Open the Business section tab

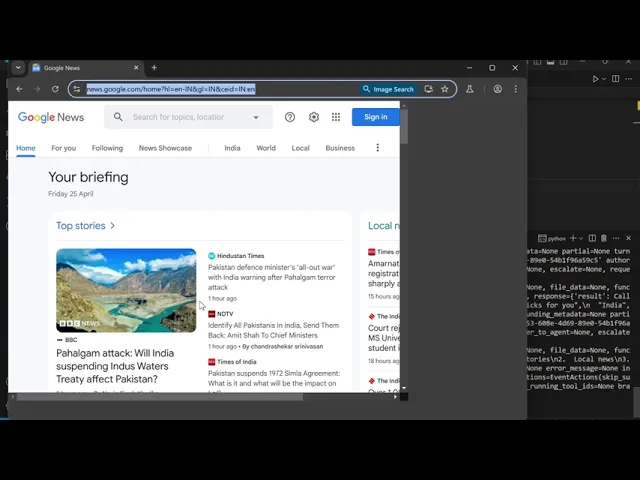tap(340, 148)
